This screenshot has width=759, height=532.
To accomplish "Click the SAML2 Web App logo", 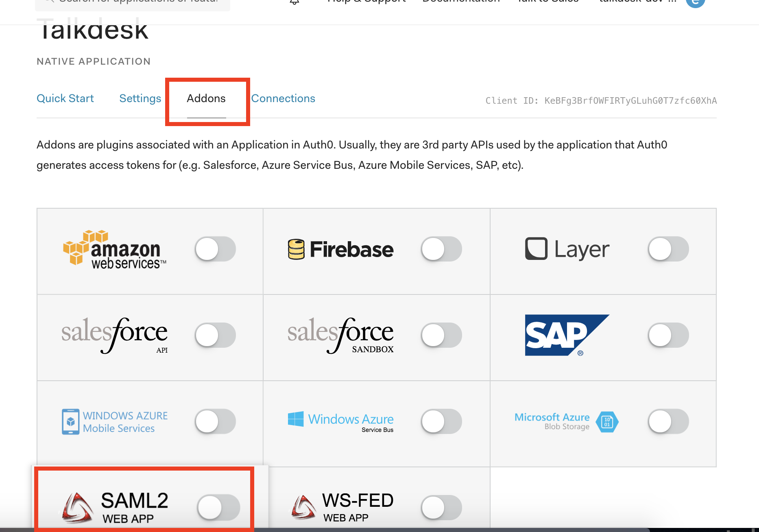I will [115, 507].
